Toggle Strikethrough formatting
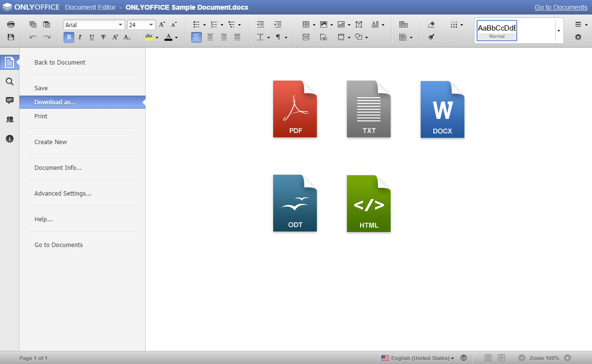Image resolution: width=592 pixels, height=364 pixels. tap(103, 37)
